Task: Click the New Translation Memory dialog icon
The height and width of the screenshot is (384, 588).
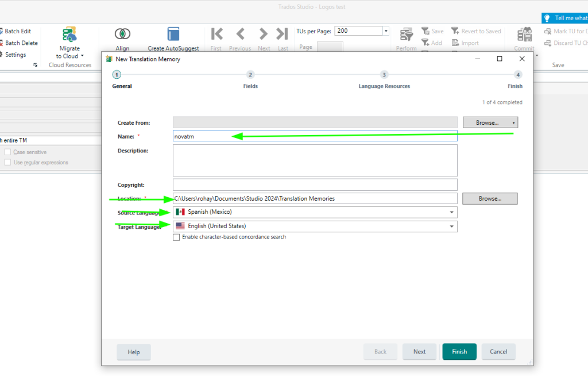Action: pos(109,59)
